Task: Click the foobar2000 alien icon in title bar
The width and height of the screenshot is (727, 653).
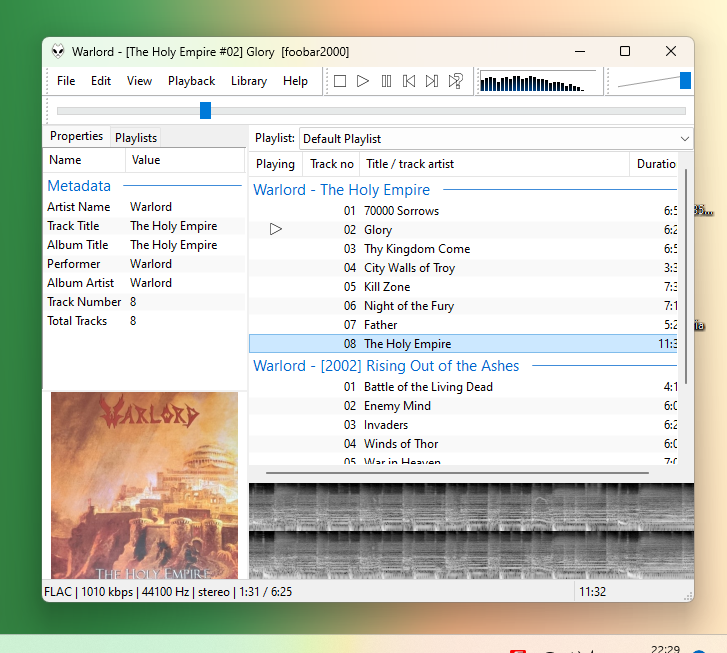Action: 58,51
